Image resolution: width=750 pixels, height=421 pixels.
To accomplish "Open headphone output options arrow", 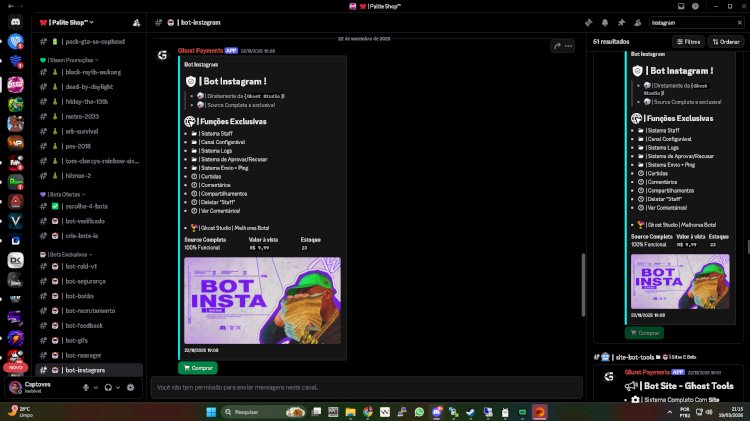I will [118, 388].
